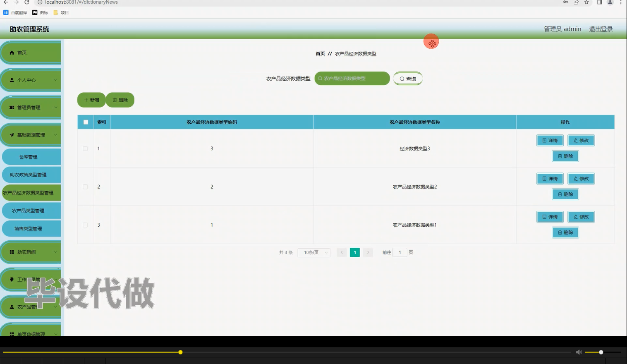Open the 销售类型管理 submenu item
This screenshot has height=364, width=627.
31,228
